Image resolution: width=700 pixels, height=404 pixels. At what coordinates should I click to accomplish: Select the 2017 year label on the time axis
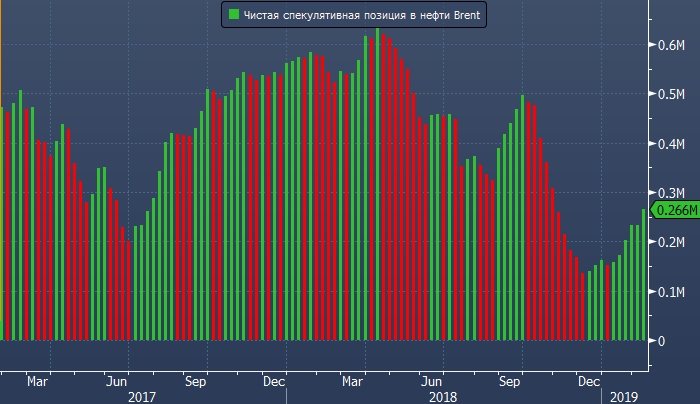(143, 396)
